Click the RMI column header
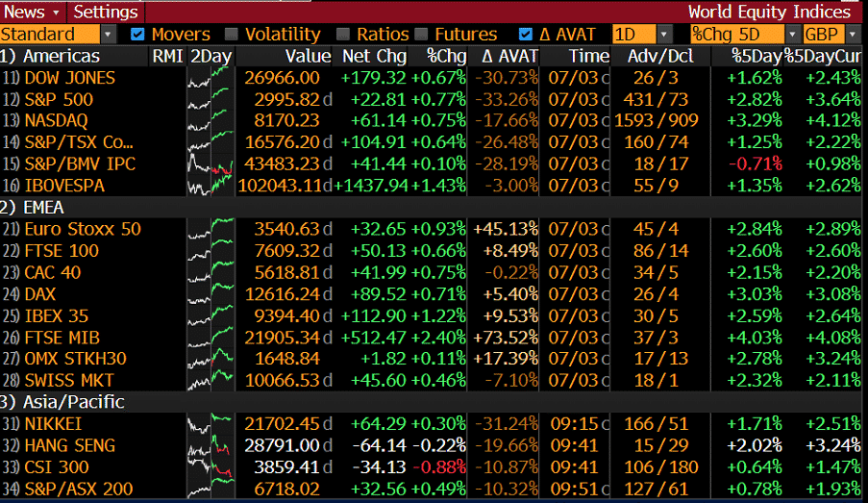 pyautogui.click(x=167, y=56)
